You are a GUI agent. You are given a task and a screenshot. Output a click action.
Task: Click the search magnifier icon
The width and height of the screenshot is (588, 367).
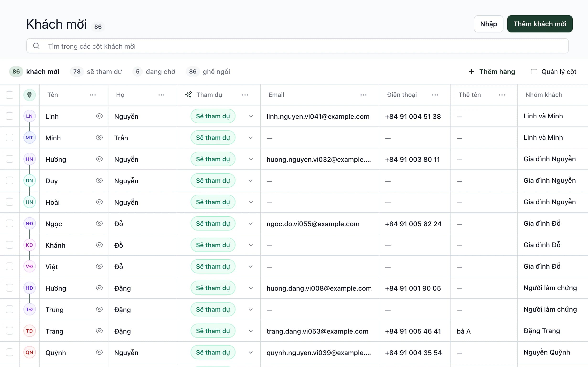[36, 46]
